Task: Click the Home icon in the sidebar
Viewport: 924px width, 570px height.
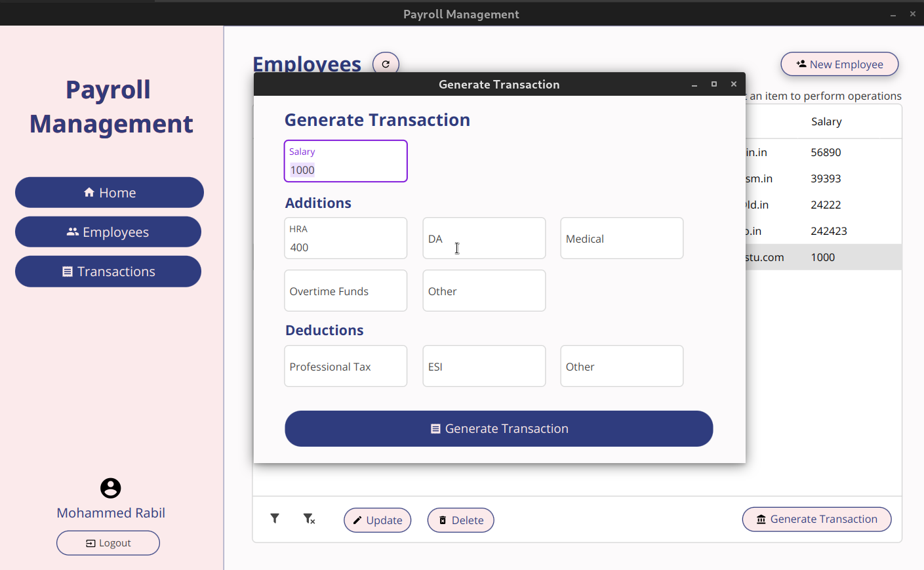Action: tap(88, 192)
